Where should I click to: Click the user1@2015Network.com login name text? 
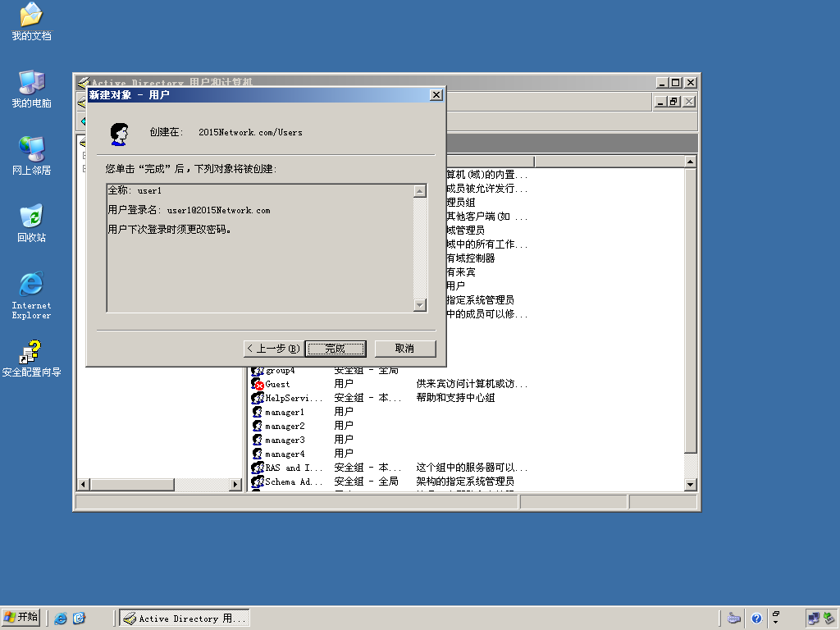218,211
